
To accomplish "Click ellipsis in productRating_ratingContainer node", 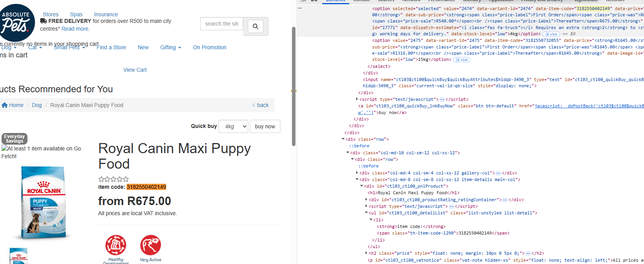I will click(x=505, y=200).
